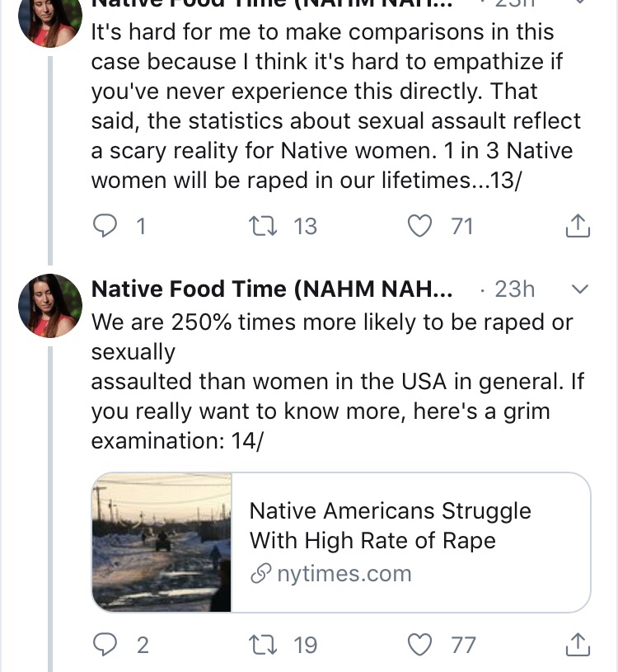Follow the nytimes.com link
The width and height of the screenshot is (618, 672).
[x=343, y=574]
